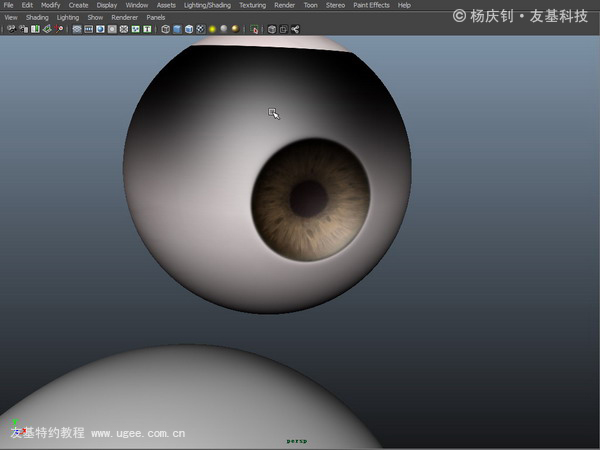Toggle the 2D Pan/Zoom icon
Screen dimensions: 600x450
(59, 29)
